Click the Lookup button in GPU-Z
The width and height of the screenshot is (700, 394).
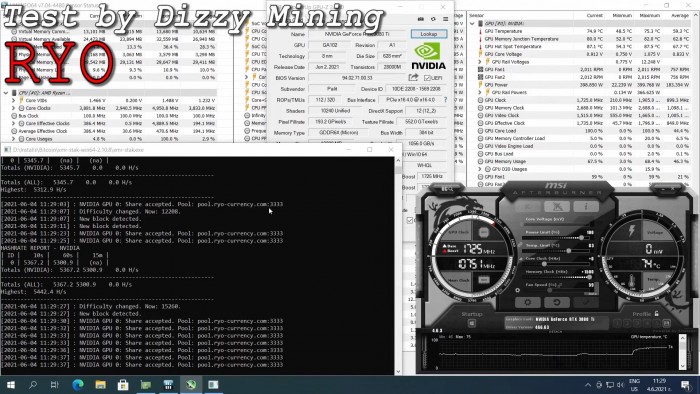click(x=429, y=34)
